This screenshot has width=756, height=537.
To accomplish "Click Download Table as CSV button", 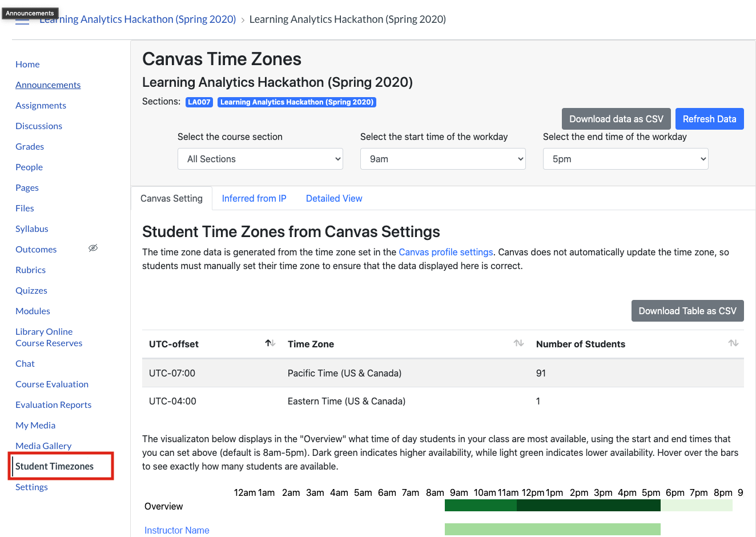I will (687, 311).
